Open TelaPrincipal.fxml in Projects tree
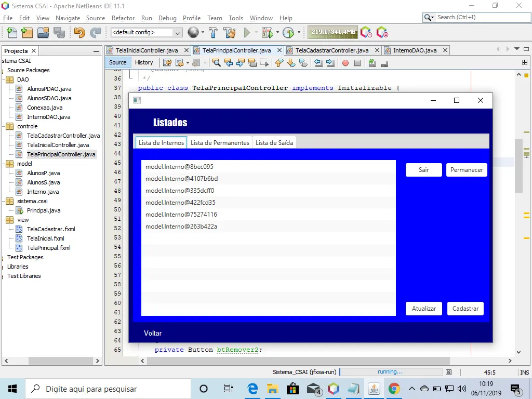The width and height of the screenshot is (532, 399). pyautogui.click(x=48, y=248)
